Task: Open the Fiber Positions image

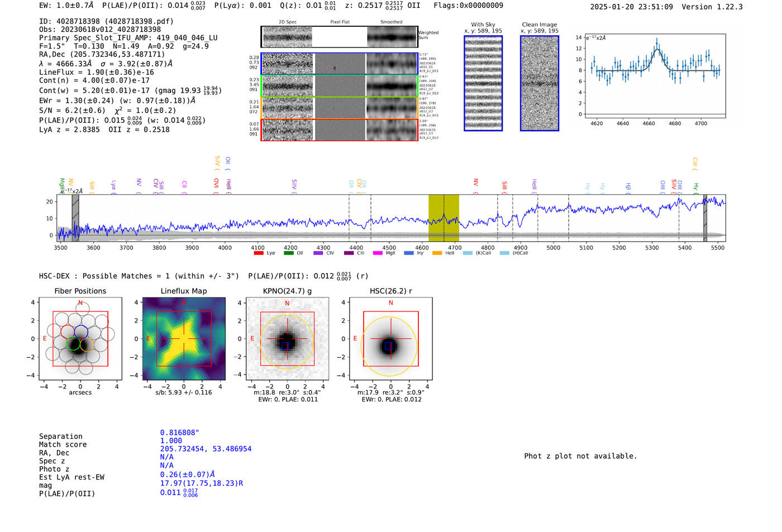Action: pos(80,339)
